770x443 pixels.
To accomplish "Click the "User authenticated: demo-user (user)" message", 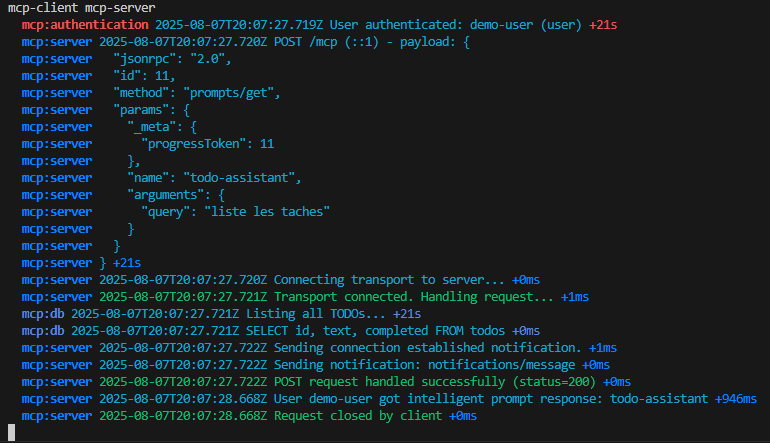I will [455, 25].
